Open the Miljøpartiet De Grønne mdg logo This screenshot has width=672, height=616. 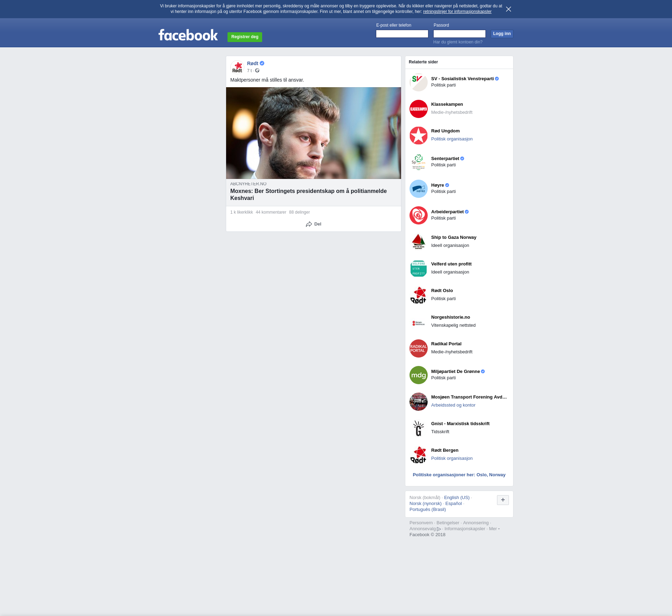(x=419, y=375)
